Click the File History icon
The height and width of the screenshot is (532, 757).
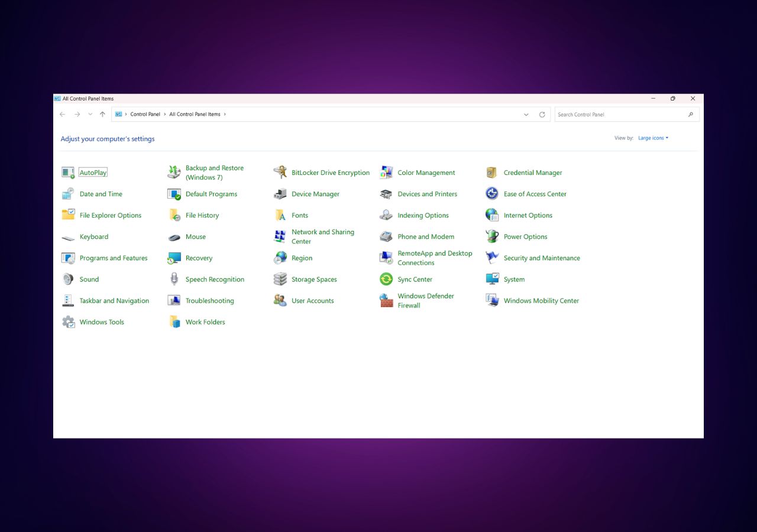click(x=174, y=215)
